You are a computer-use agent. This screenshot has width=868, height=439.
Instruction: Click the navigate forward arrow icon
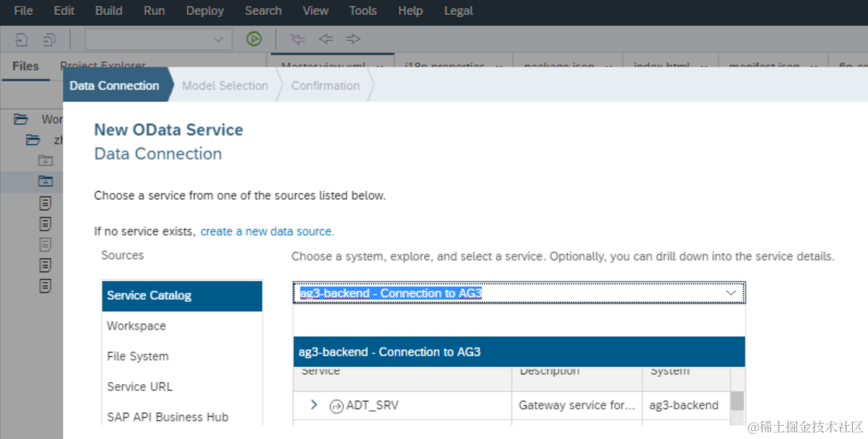(352, 38)
